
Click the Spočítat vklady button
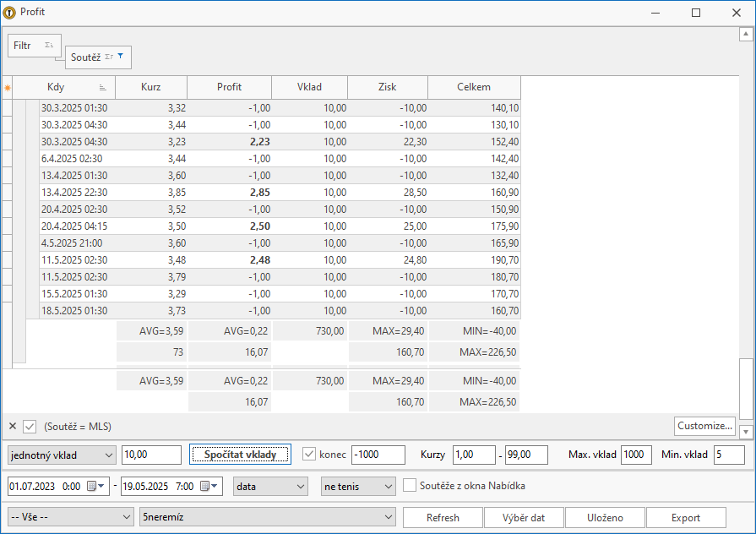point(240,455)
